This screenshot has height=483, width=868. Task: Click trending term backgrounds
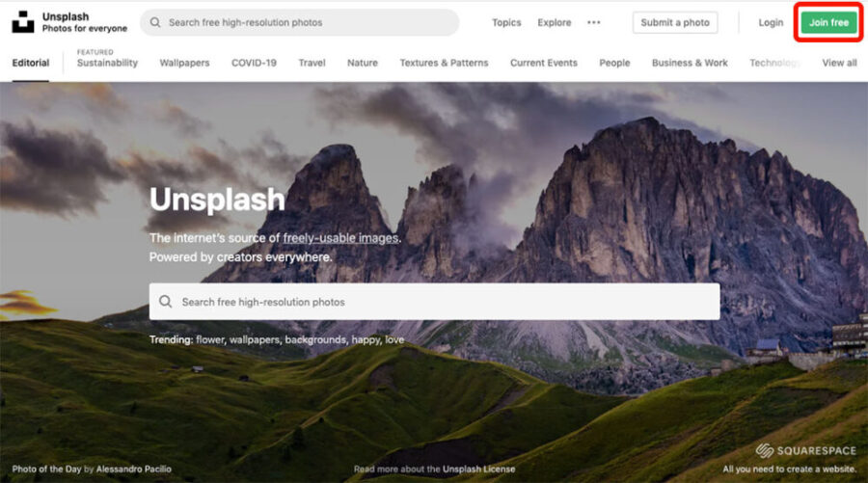pyautogui.click(x=315, y=339)
